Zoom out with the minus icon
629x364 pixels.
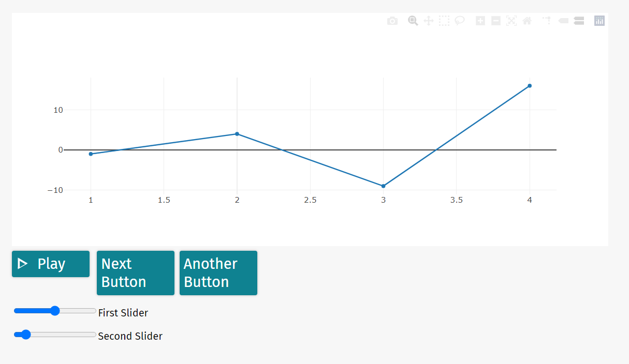496,21
